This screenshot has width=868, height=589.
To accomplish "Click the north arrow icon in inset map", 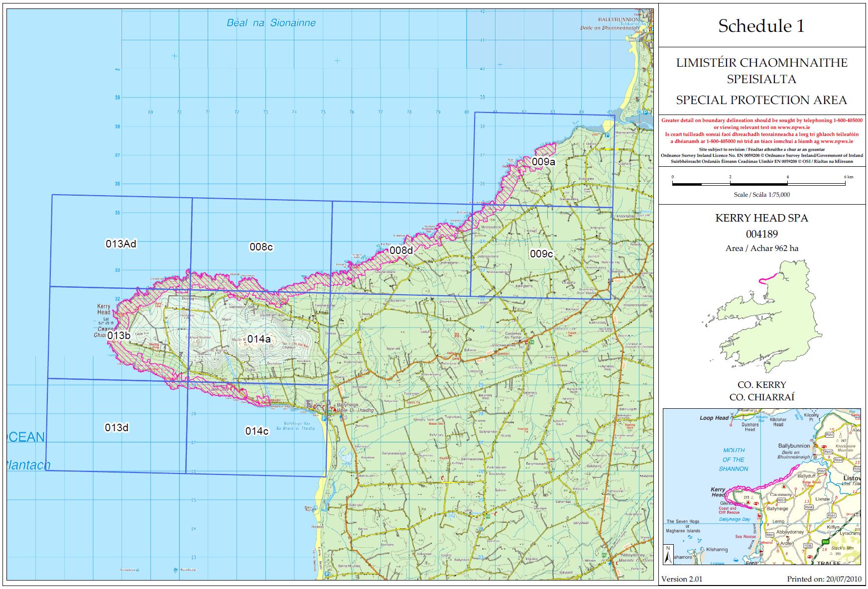I will click(668, 554).
